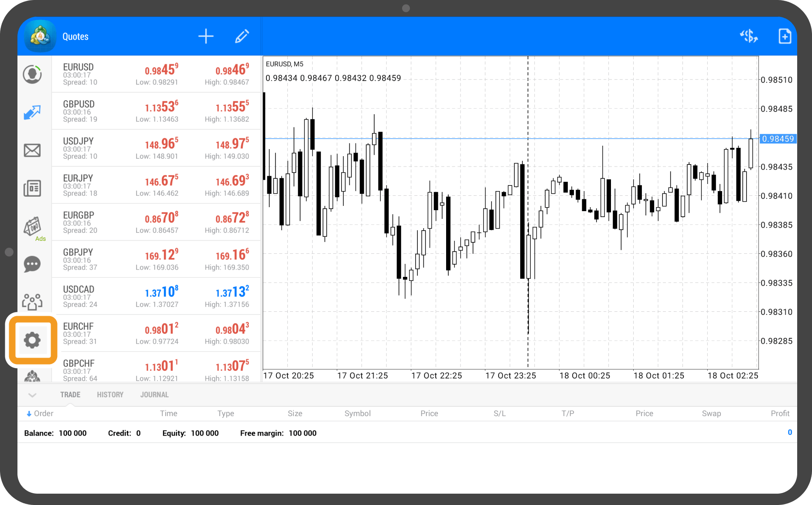Open the indicators dollar icon in header
The width and height of the screenshot is (812, 505).
[749, 36]
